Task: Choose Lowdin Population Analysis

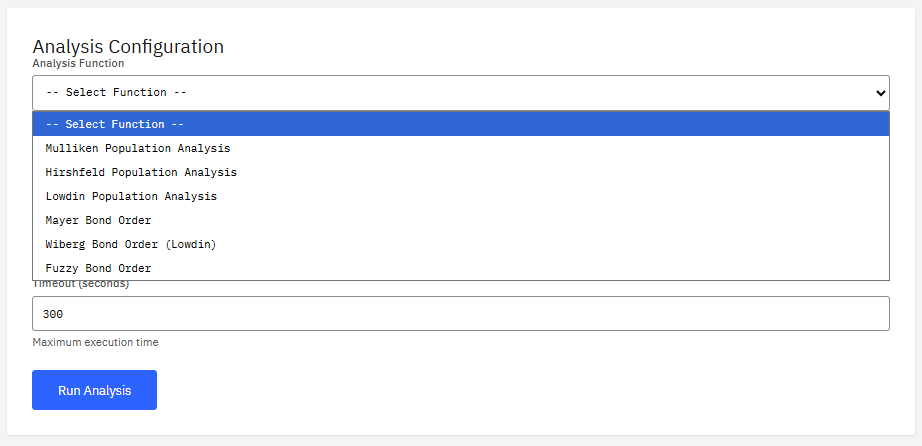Action: click(131, 196)
